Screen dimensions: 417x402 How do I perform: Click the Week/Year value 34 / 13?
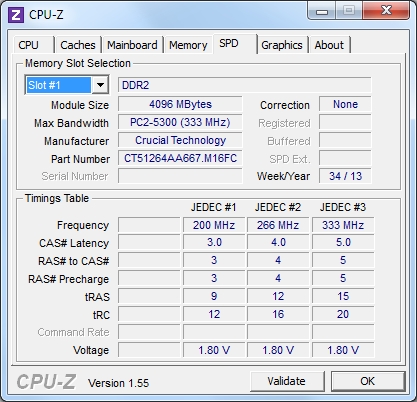(x=345, y=176)
